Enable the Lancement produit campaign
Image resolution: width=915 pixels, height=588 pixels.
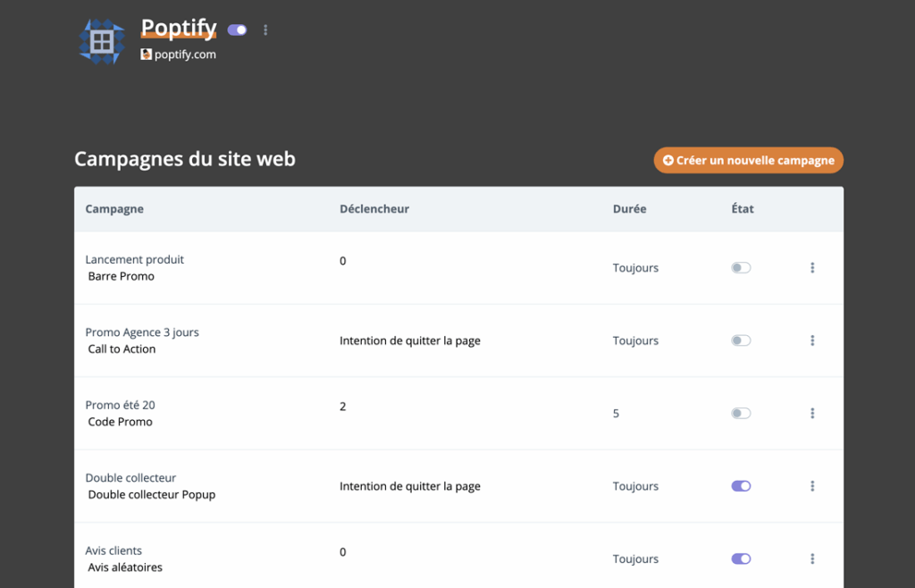[741, 268]
